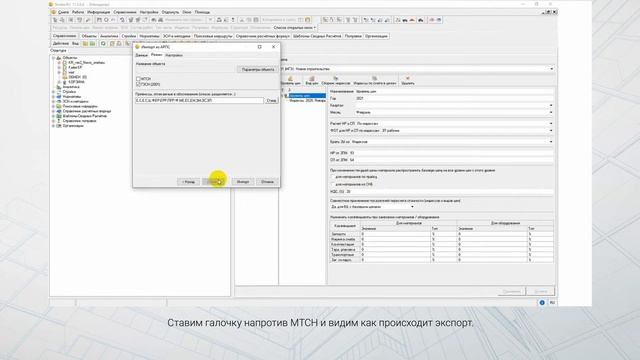Select Аналитика in the structure tree
Viewport: 640px width, 360px height.
(71, 87)
